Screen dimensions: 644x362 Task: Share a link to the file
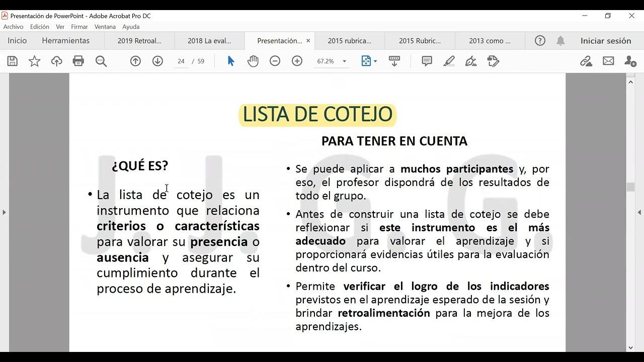pos(586,61)
